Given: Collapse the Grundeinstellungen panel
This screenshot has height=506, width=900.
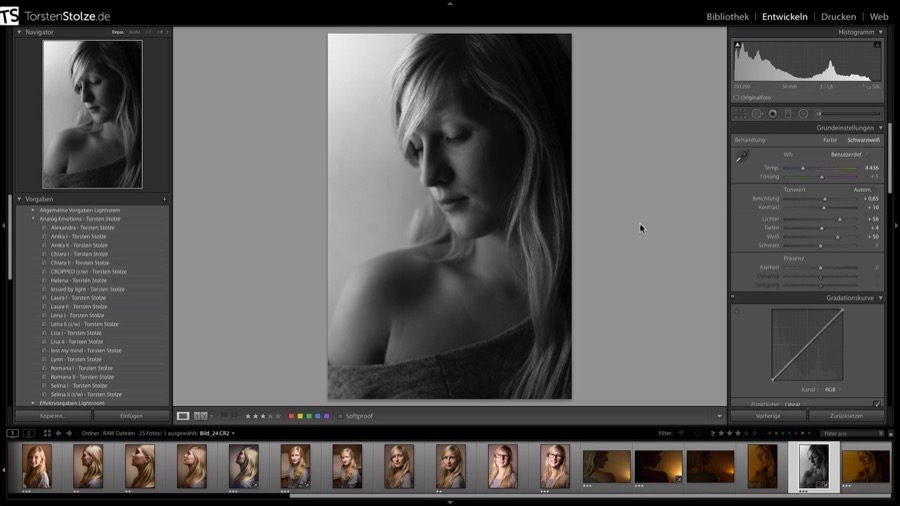Looking at the screenshot, I should 880,128.
